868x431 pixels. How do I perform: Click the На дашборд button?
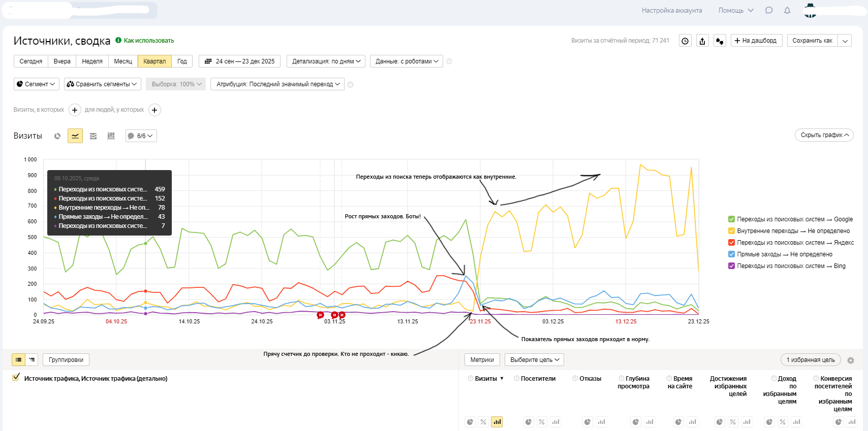(x=756, y=41)
